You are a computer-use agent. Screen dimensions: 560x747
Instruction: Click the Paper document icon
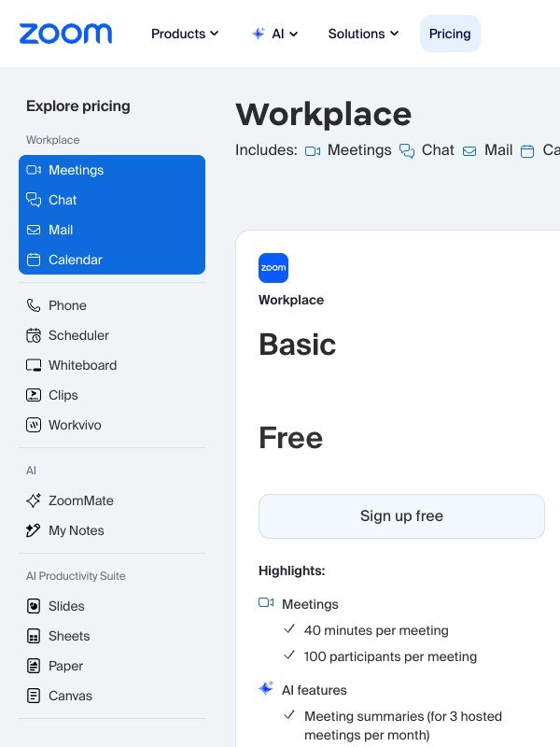[34, 666]
